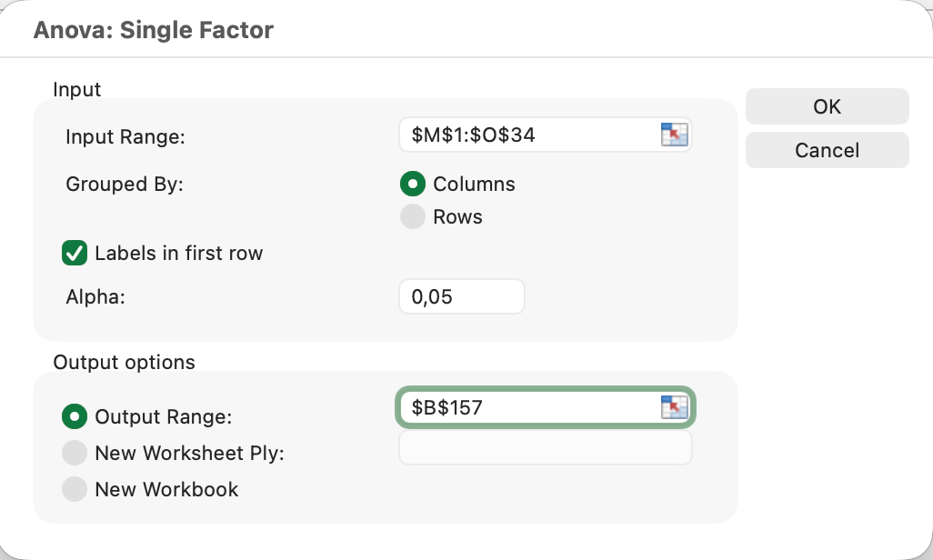Screen dimensions: 933x560
Task: Select the Rows grouping option
Action: point(413,217)
